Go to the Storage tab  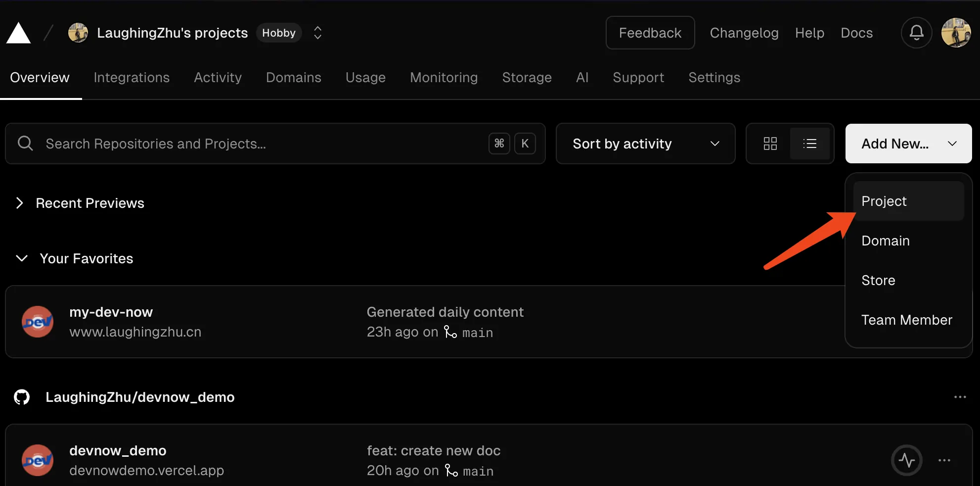click(x=527, y=77)
